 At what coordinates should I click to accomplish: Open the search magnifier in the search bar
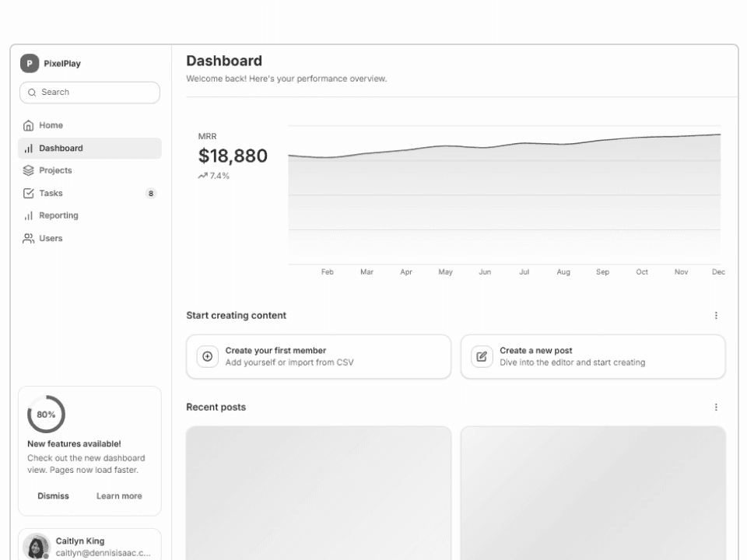click(x=32, y=93)
